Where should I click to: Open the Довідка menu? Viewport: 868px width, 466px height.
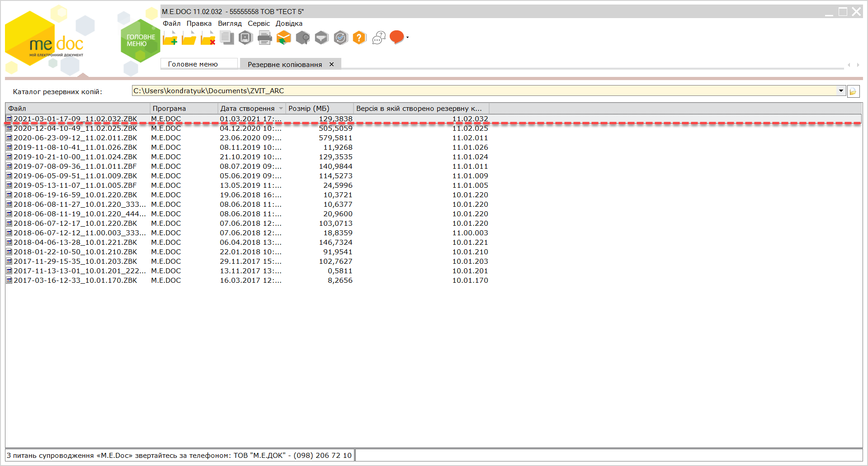pos(289,24)
